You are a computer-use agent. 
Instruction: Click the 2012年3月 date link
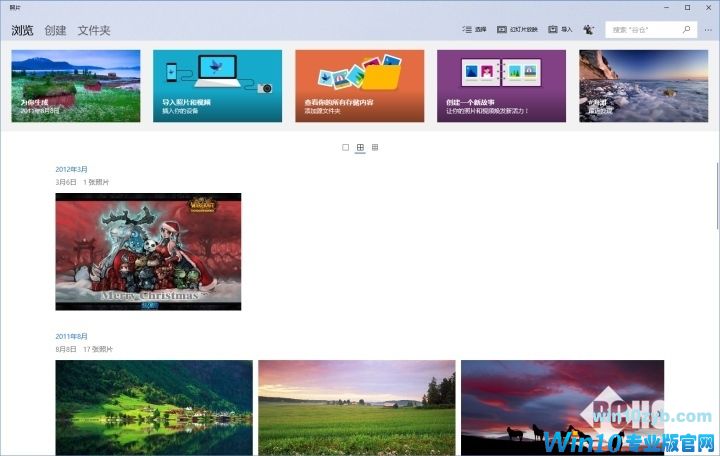coord(71,169)
